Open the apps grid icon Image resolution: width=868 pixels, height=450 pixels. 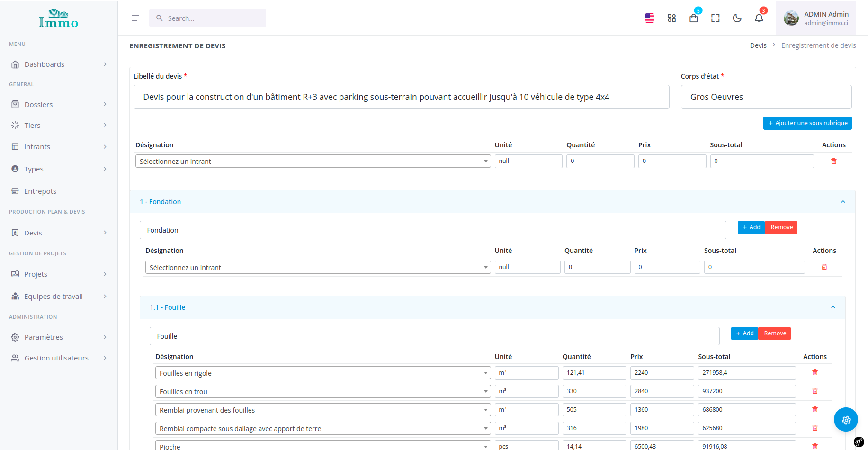point(671,18)
